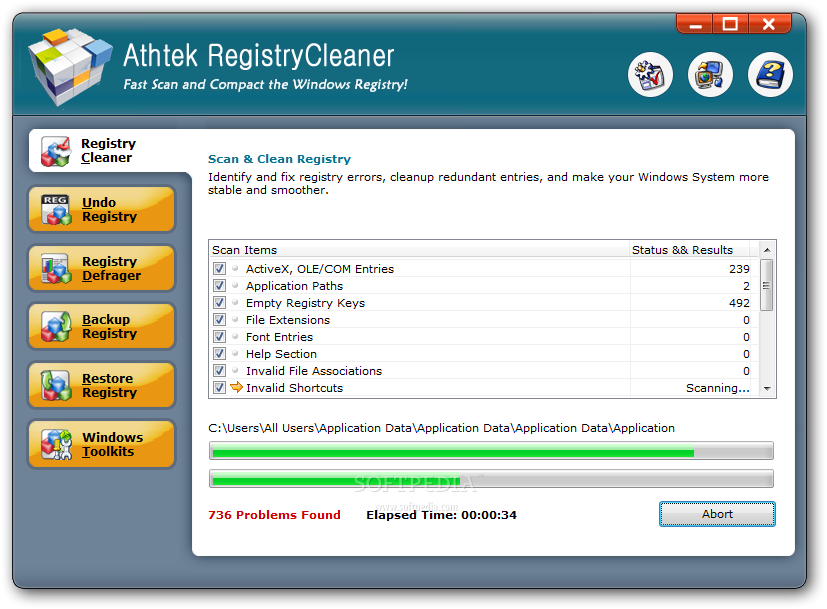Click the orange arrow beside Invalid Shortcuts

(x=236, y=388)
